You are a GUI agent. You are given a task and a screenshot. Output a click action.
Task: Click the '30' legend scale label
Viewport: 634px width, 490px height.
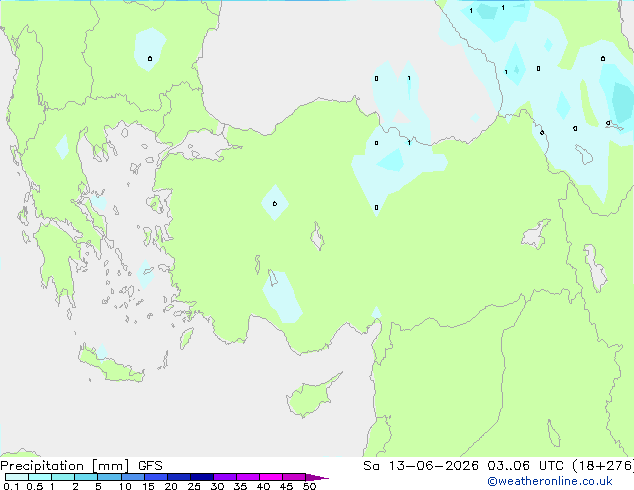(x=217, y=486)
